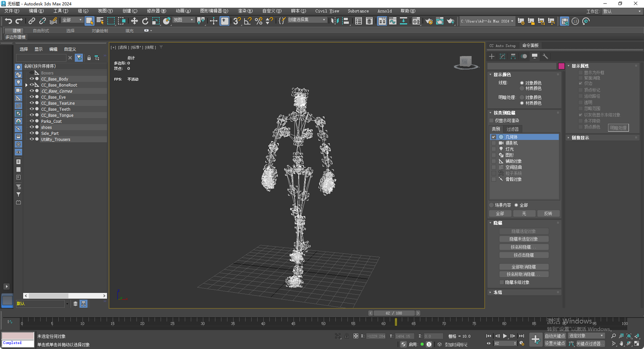
Task: Open Select by Name tool
Action: click(x=100, y=21)
